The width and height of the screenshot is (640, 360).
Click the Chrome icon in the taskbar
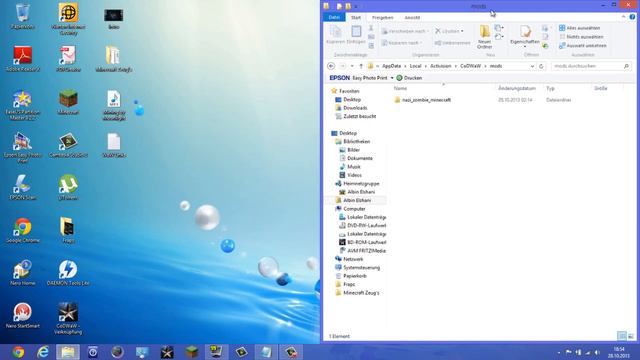point(18,352)
